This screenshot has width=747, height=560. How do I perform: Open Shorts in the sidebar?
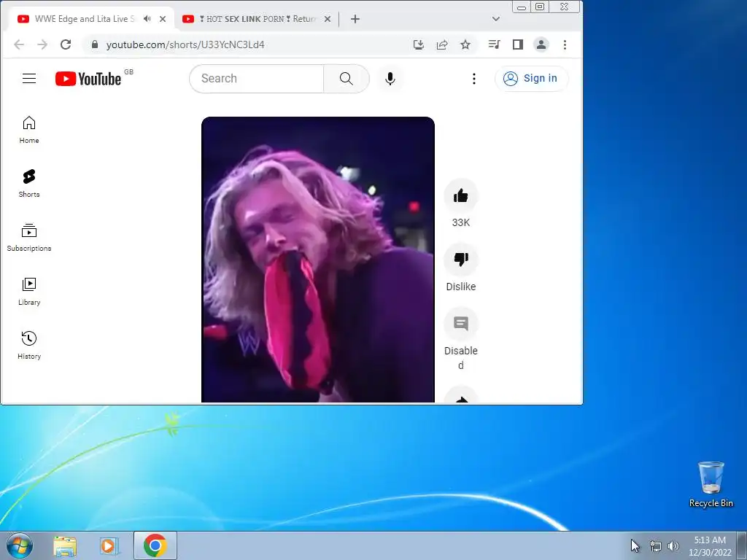click(29, 184)
